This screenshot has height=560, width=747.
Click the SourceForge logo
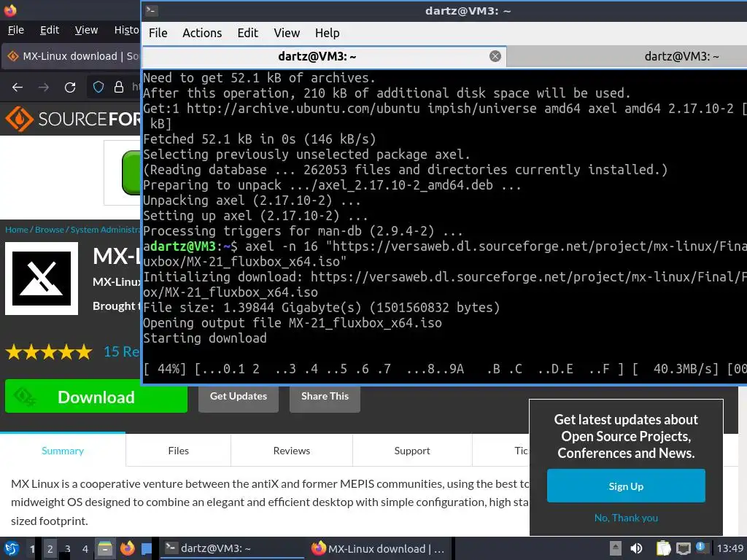[73, 119]
